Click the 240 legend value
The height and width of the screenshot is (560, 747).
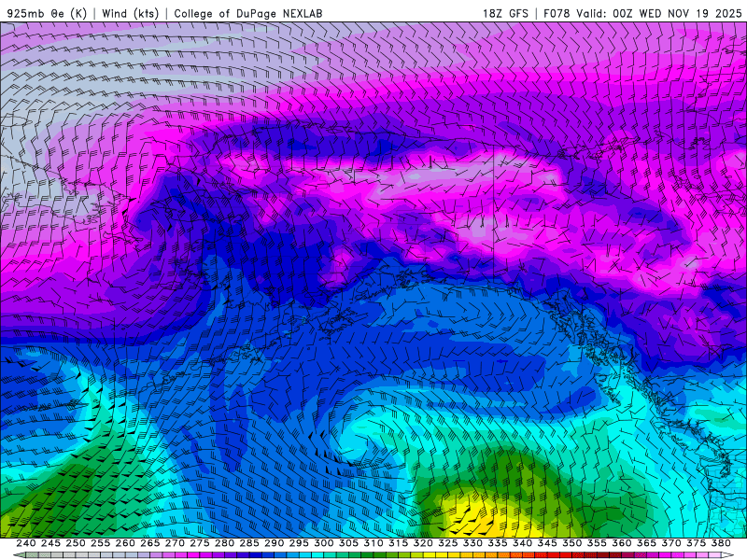[26, 543]
